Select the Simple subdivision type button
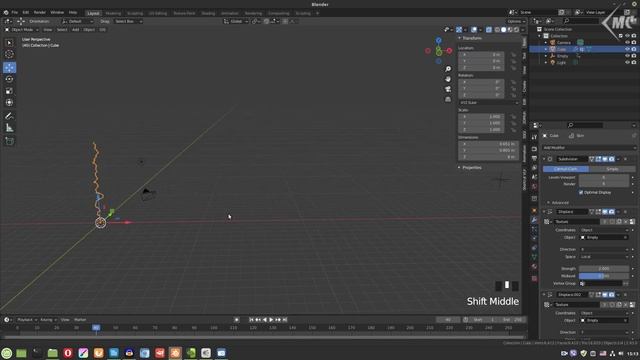This screenshot has height=360, width=640. coord(612,169)
